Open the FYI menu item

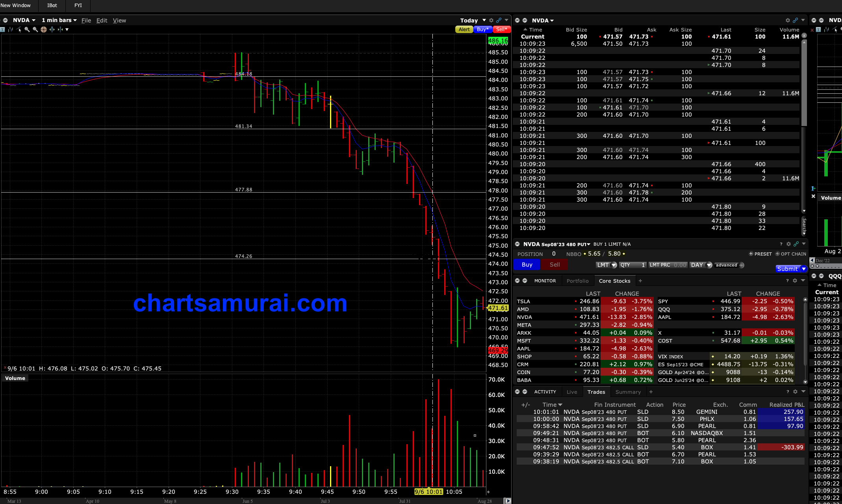[x=78, y=6]
